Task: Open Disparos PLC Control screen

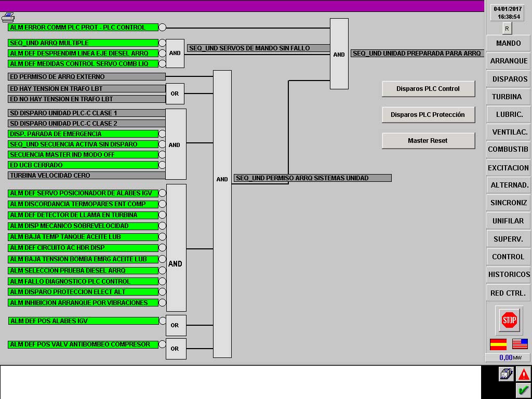Action: click(428, 89)
